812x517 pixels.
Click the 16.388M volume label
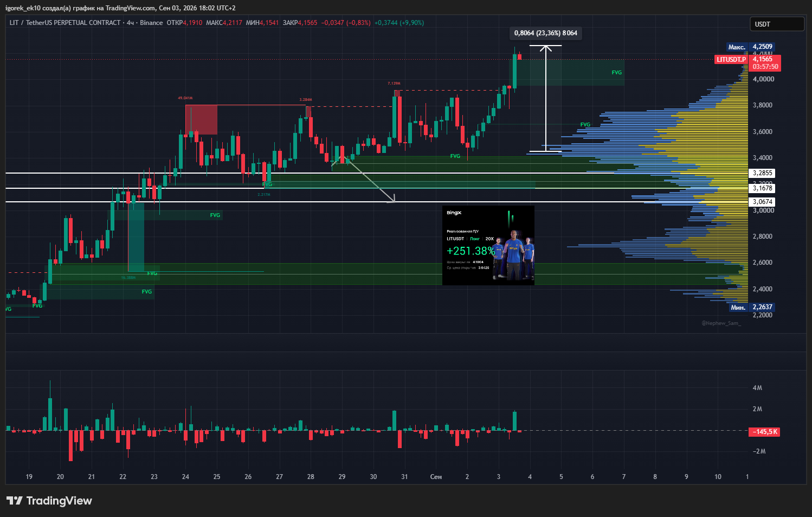click(x=128, y=278)
